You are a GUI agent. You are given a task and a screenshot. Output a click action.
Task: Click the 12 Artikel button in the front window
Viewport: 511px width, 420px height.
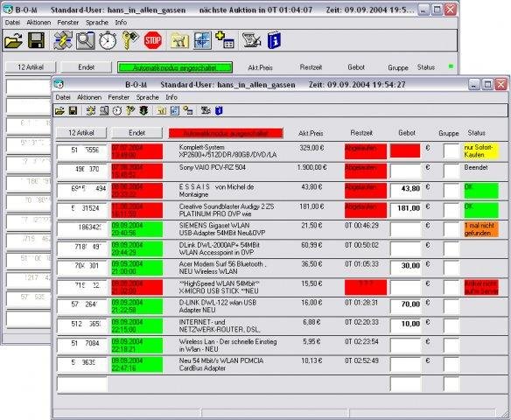[x=81, y=133]
